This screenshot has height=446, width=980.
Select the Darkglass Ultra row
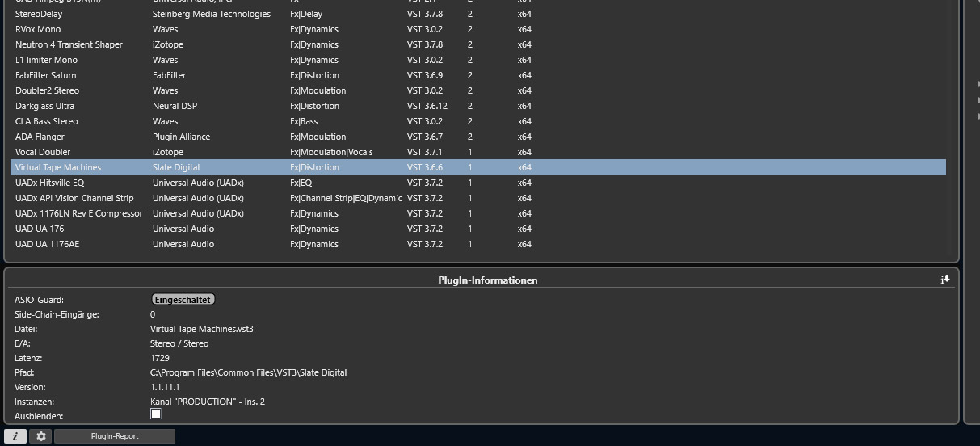(478, 106)
